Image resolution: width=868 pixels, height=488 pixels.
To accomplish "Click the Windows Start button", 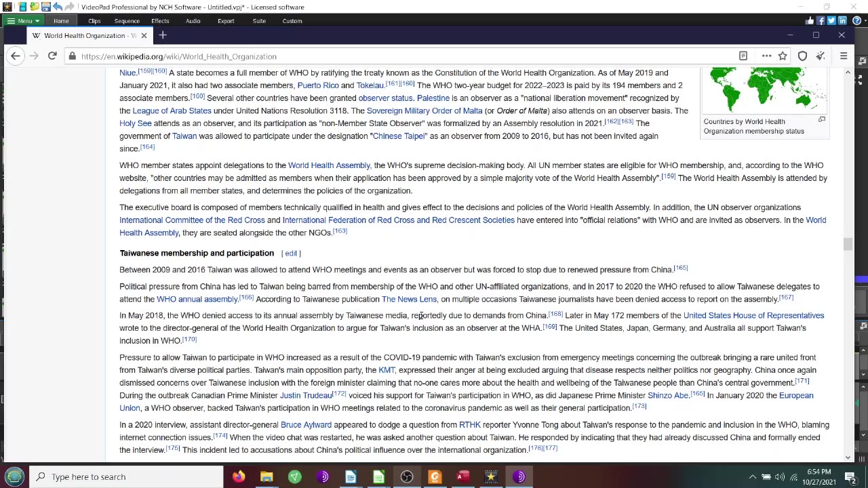I will click(14, 476).
